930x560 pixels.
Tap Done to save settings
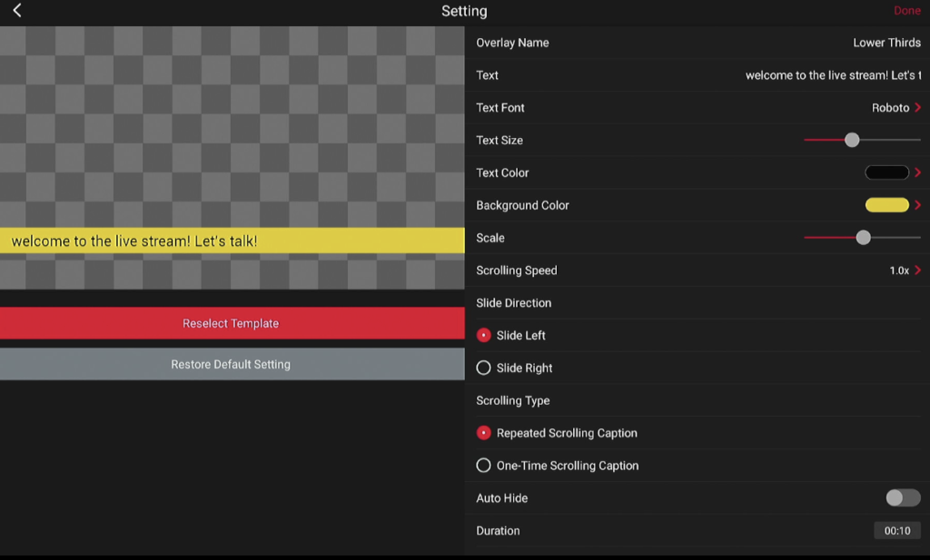point(907,11)
